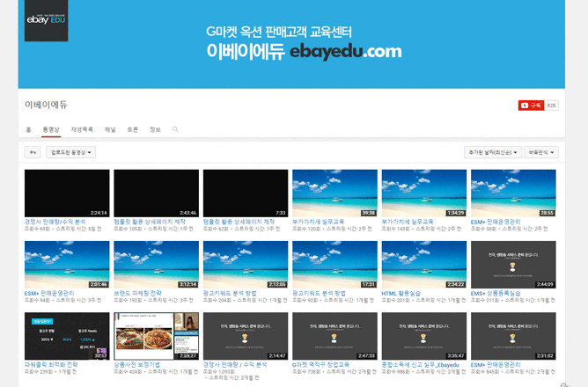Click the ebayedu.com channel banner

point(291,44)
